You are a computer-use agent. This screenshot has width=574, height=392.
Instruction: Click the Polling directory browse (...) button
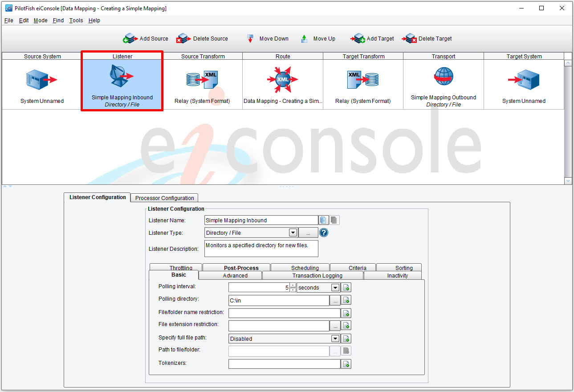pyautogui.click(x=335, y=300)
